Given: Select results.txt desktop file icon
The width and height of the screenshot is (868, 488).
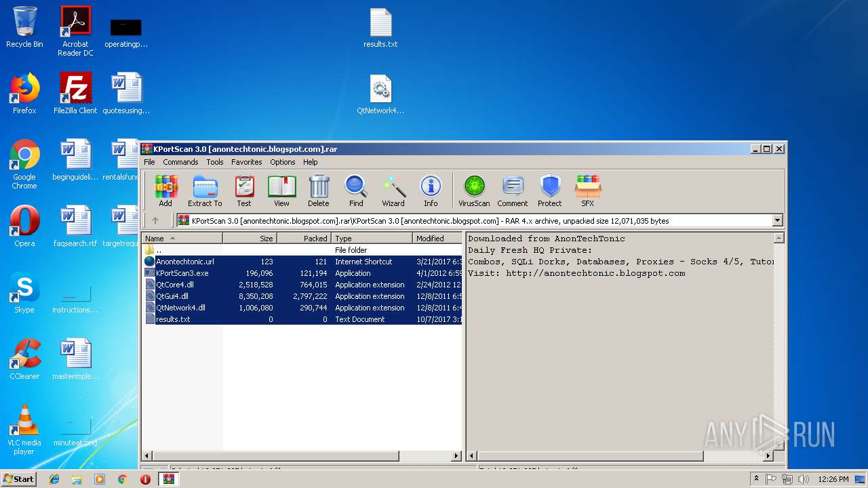Looking at the screenshot, I should [380, 28].
